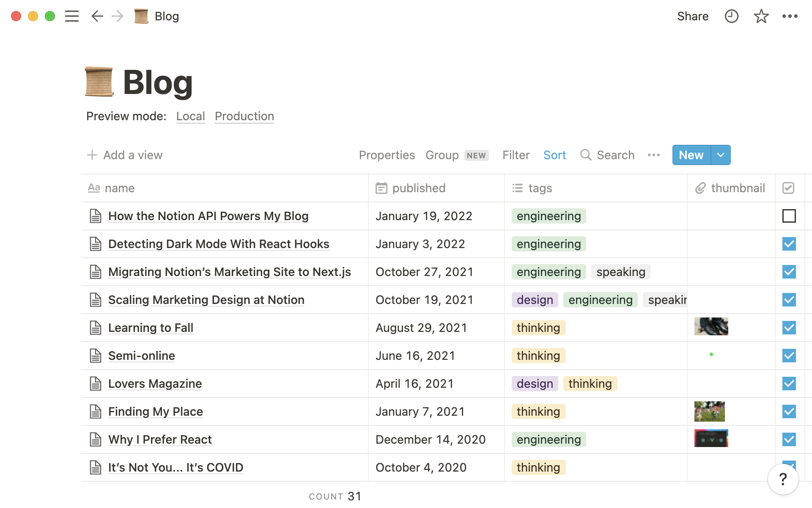Open the thumbnail column header menu

tap(731, 188)
